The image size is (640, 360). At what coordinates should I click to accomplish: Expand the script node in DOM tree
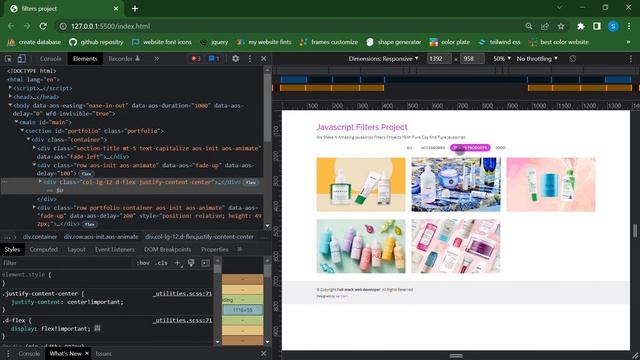10,88
